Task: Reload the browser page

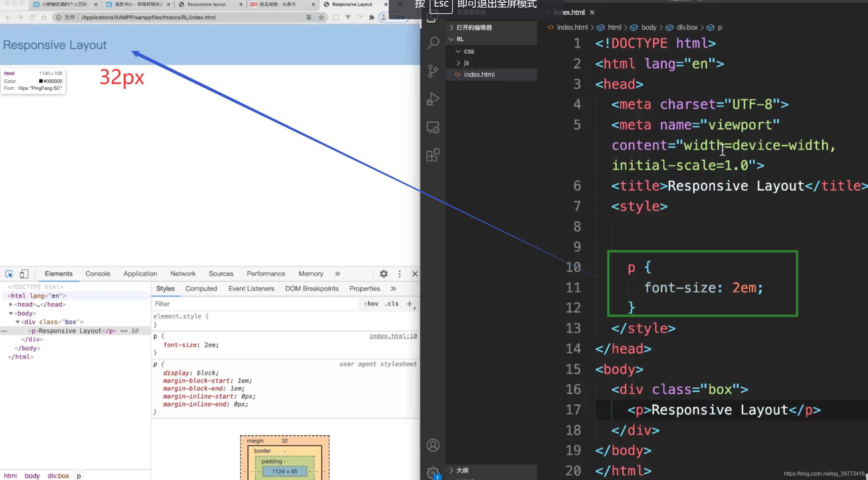Action: pos(32,17)
